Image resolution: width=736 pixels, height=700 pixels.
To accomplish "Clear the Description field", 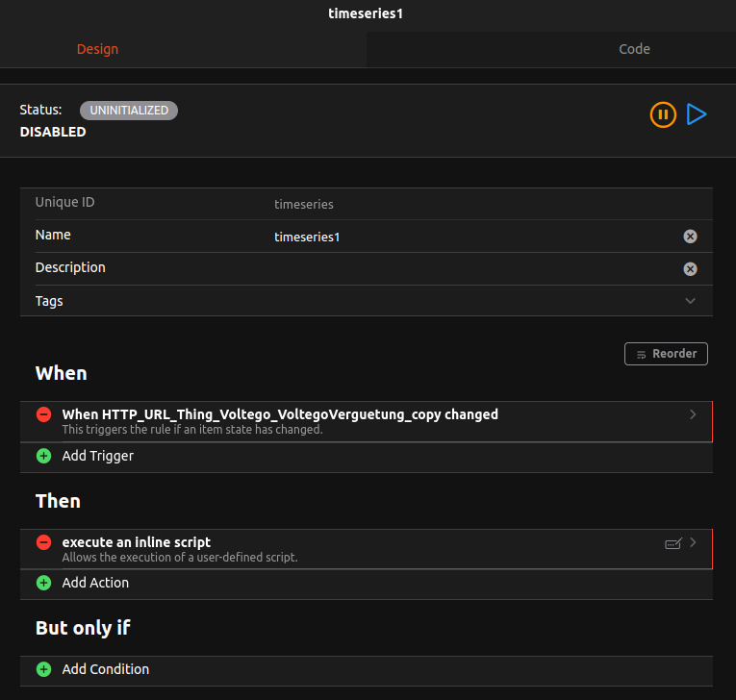I will pos(690,269).
